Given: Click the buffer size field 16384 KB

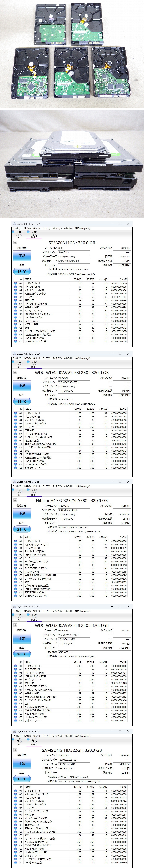Looking at the screenshot, I should 122,755.
